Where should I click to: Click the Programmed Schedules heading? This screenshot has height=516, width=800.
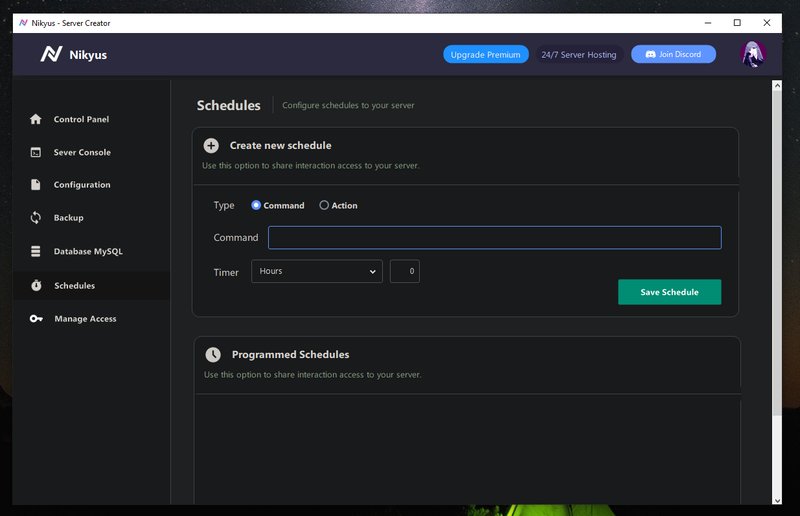pos(291,355)
